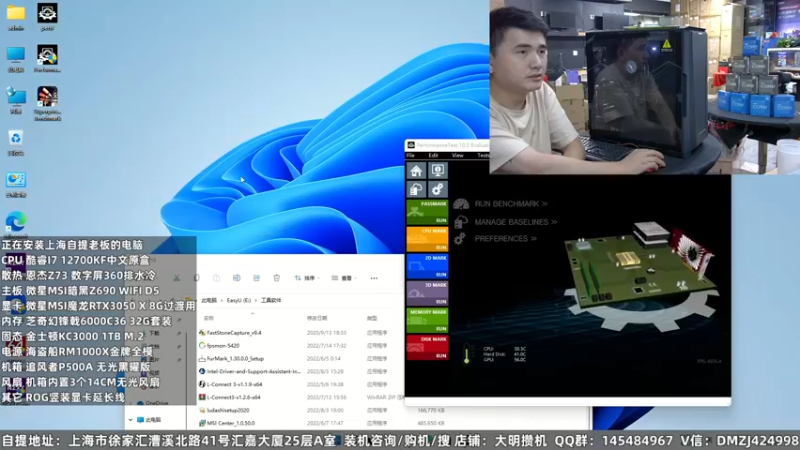Sort files by the date modified column
This screenshot has height=450, width=800.
[317, 318]
